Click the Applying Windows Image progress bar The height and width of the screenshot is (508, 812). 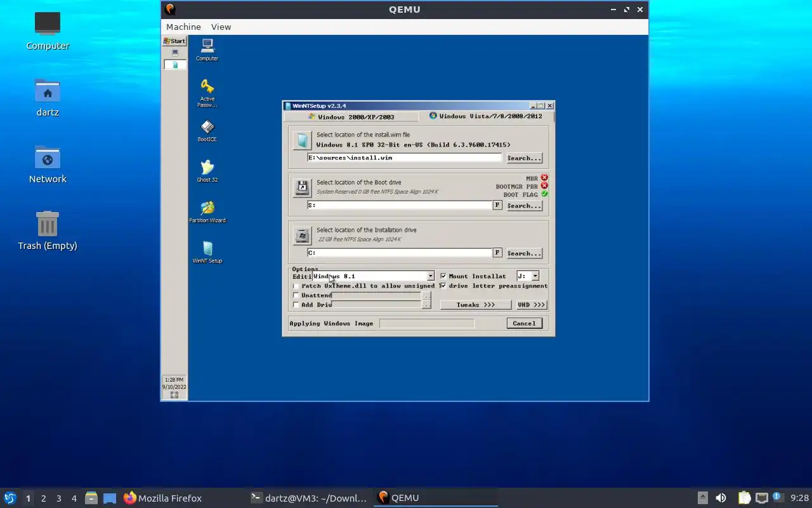(x=426, y=323)
